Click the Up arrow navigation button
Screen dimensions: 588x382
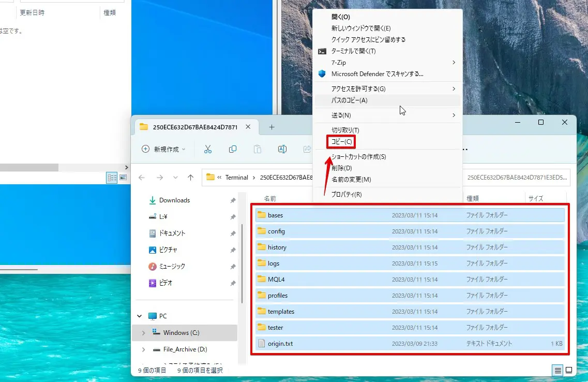[x=190, y=178]
